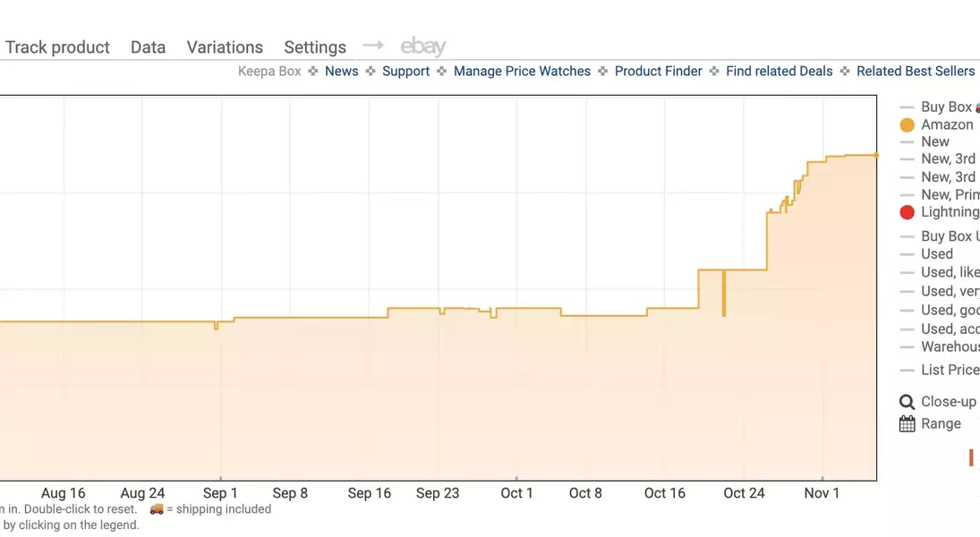Show the List Price series
Image resolution: width=980 pixels, height=537 pixels.
949,370
